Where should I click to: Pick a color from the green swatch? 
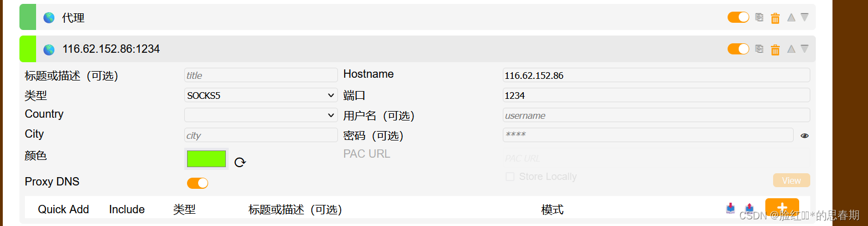[x=206, y=159]
